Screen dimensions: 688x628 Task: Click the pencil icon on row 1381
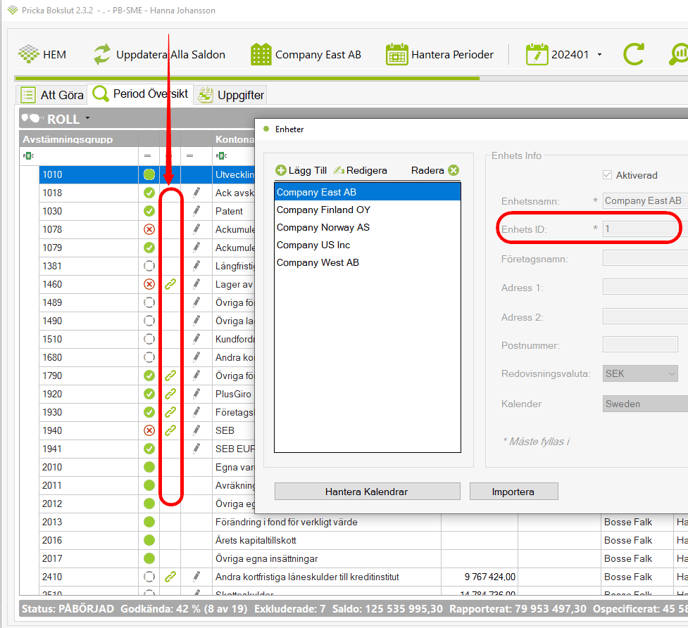point(196,266)
